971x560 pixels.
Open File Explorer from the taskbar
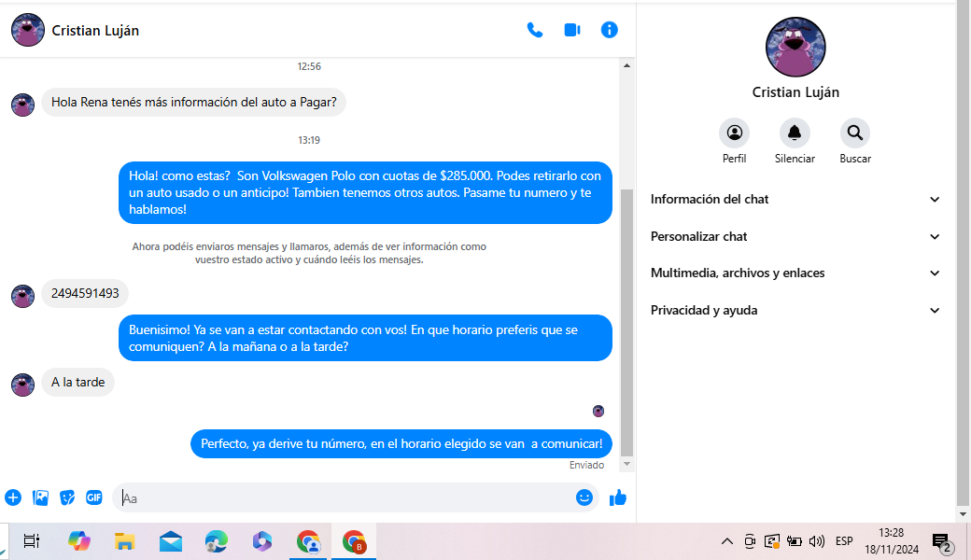tap(125, 541)
